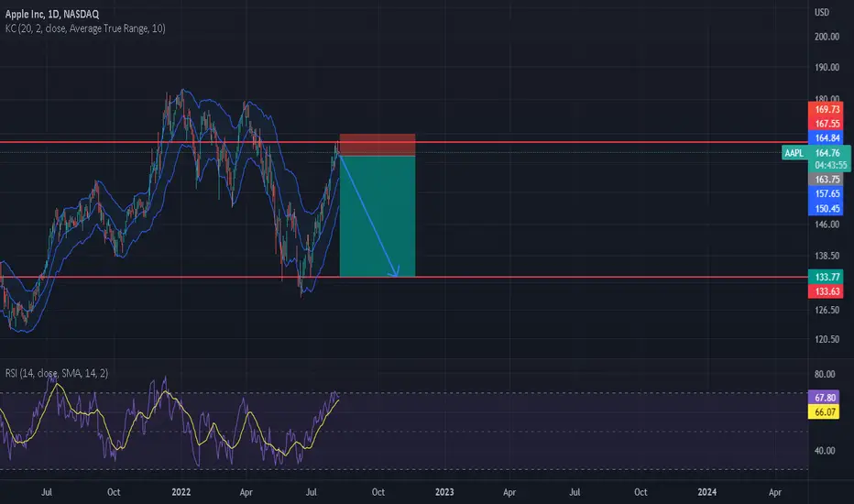Click the 126.50 price axis label
The image size is (854, 504).
(x=827, y=310)
